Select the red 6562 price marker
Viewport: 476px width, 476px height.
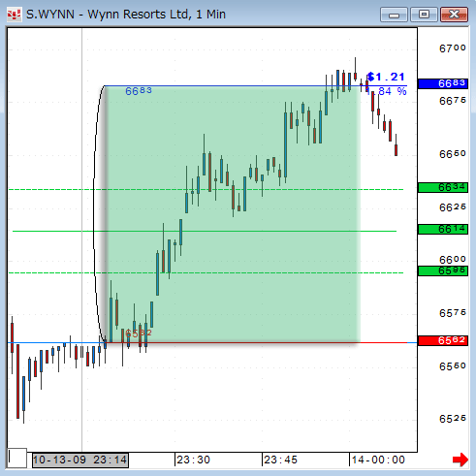pos(443,340)
